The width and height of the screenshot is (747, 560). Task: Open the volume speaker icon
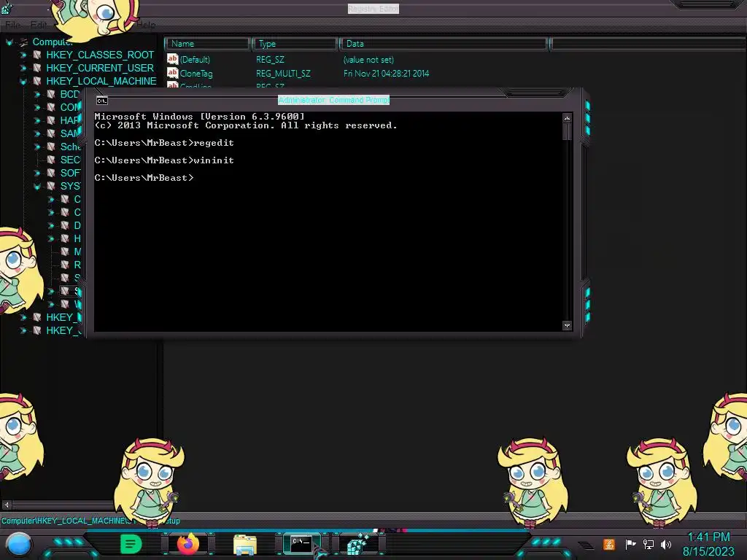click(x=666, y=544)
